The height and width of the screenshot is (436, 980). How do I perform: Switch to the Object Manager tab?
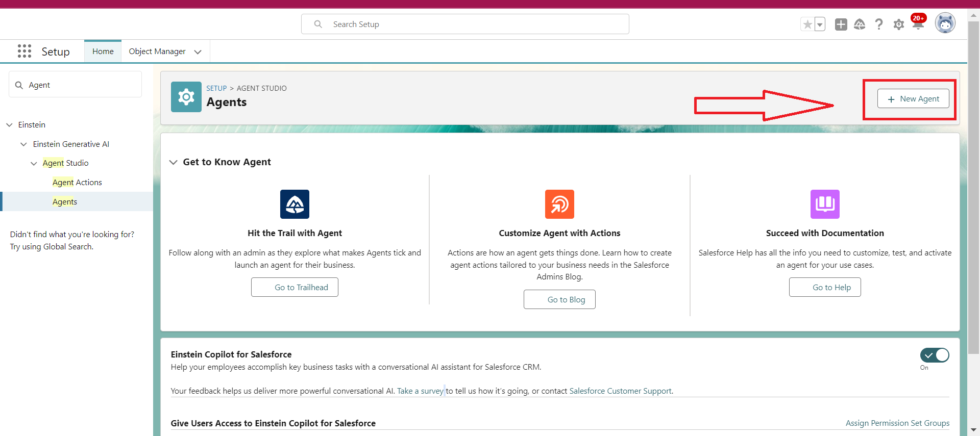pos(157,52)
